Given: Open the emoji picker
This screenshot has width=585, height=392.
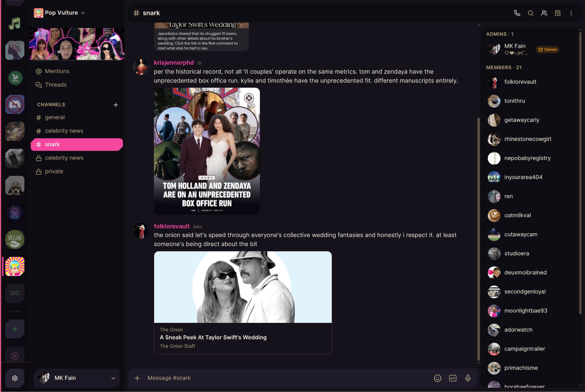Looking at the screenshot, I should [x=438, y=378].
